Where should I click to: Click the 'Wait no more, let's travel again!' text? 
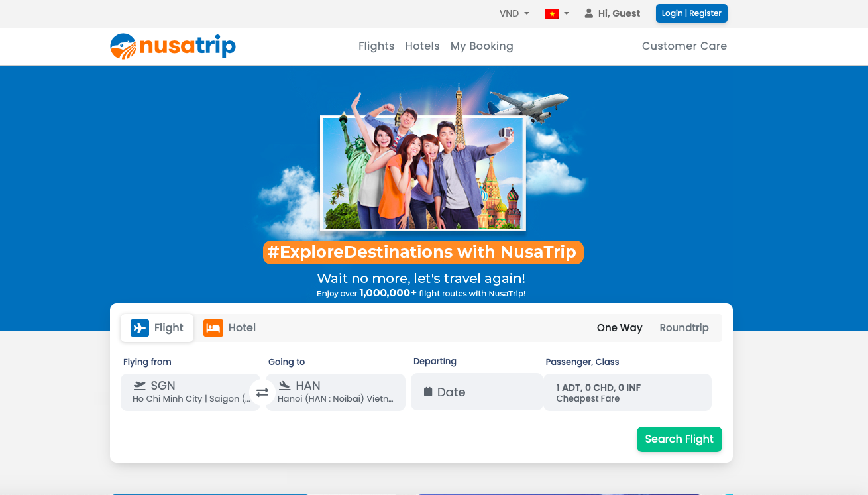pos(421,278)
